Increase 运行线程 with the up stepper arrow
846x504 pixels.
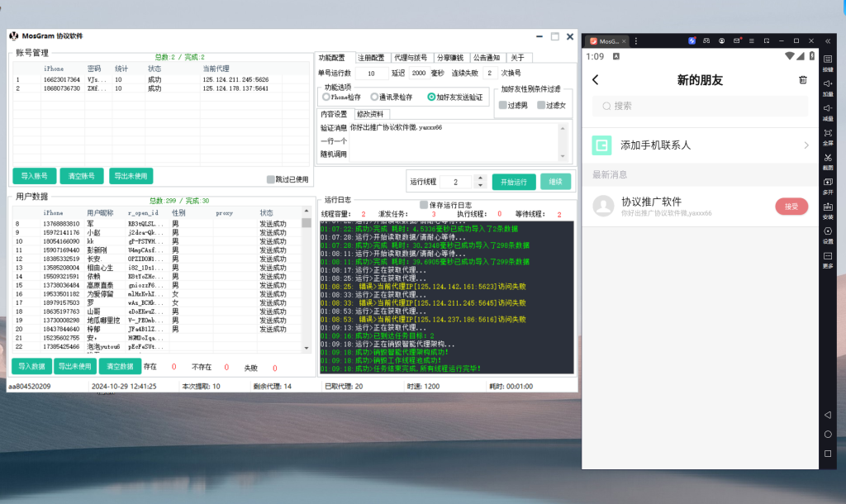point(480,178)
